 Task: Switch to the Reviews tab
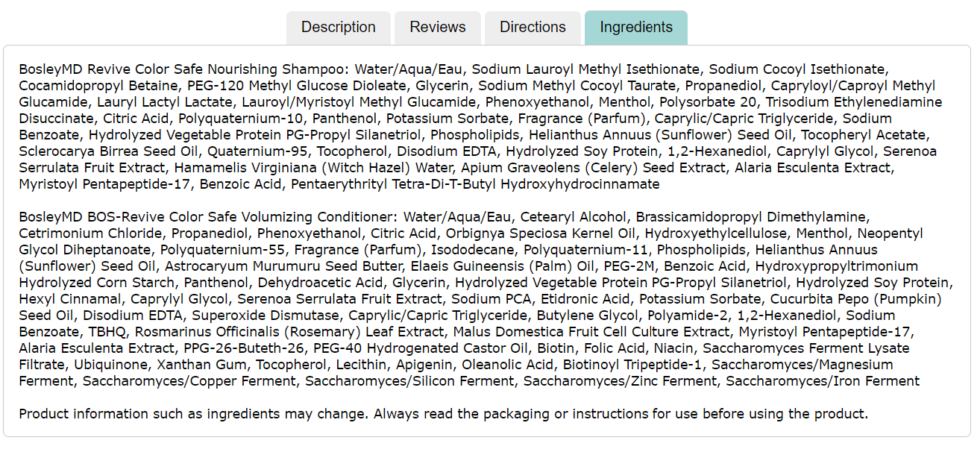pos(438,28)
